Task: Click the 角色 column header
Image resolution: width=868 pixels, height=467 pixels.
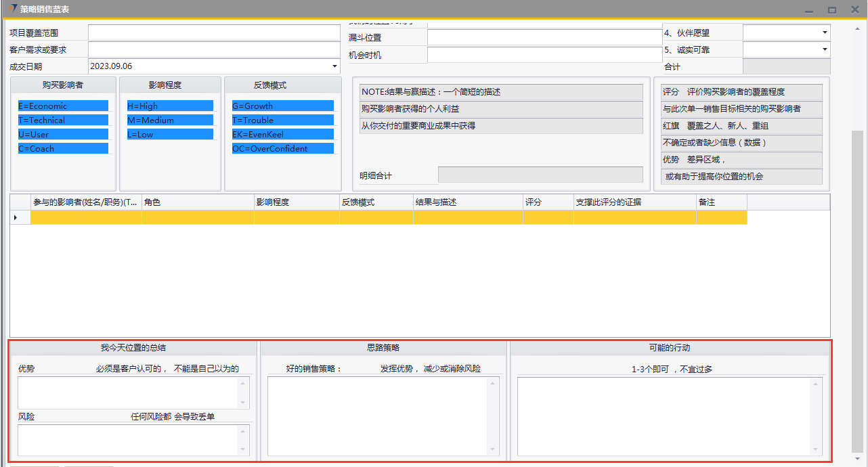Action: (x=197, y=202)
